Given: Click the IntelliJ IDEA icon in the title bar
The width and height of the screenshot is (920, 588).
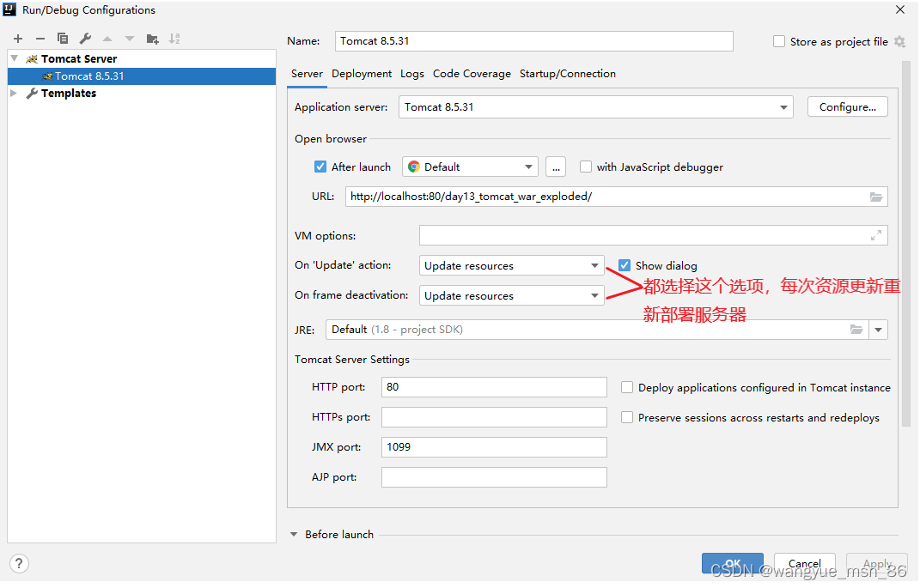Looking at the screenshot, I should (9, 10).
